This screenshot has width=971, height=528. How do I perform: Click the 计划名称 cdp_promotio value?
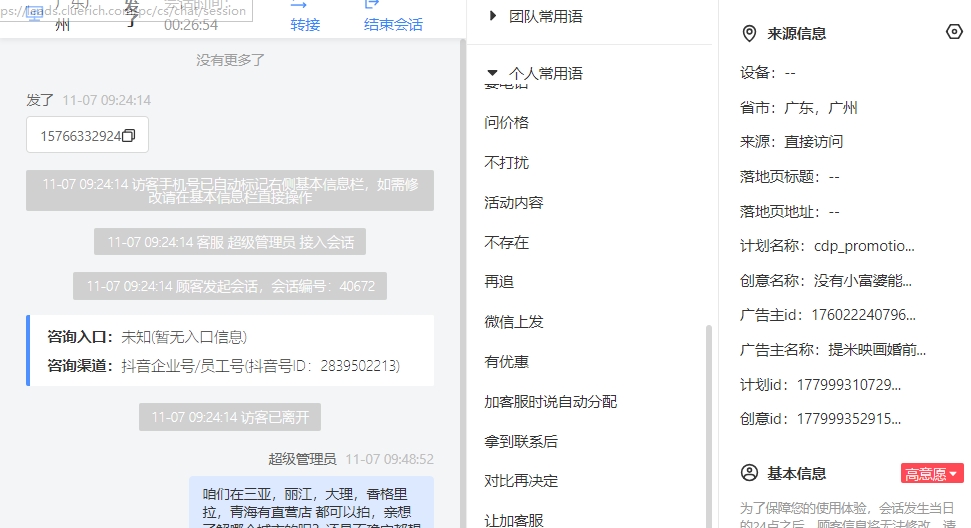tap(864, 246)
